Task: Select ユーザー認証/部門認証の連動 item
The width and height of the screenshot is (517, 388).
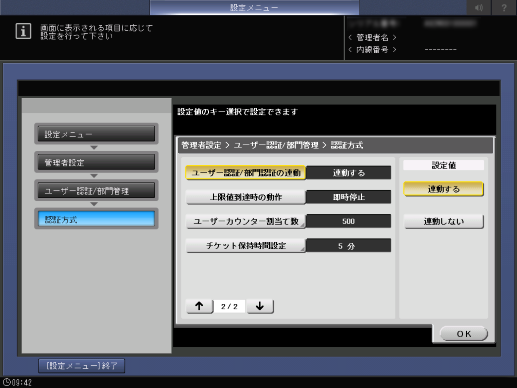Action: click(246, 173)
